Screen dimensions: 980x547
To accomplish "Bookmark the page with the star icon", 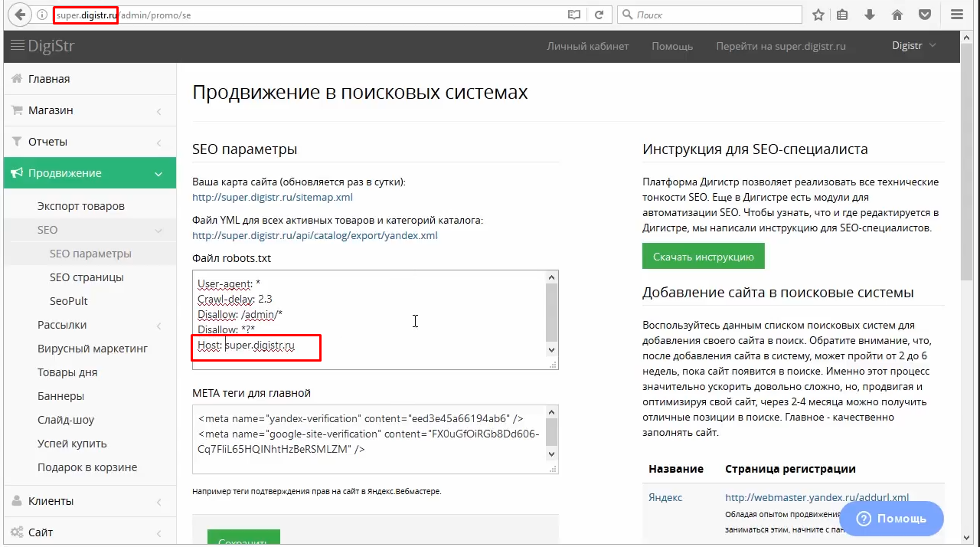I will click(818, 14).
